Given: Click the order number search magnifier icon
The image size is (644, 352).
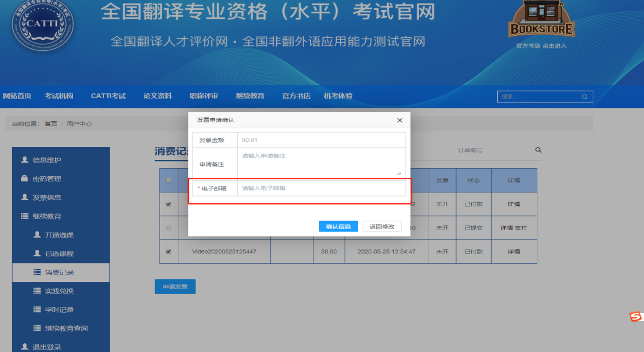Looking at the screenshot, I should click(x=538, y=150).
